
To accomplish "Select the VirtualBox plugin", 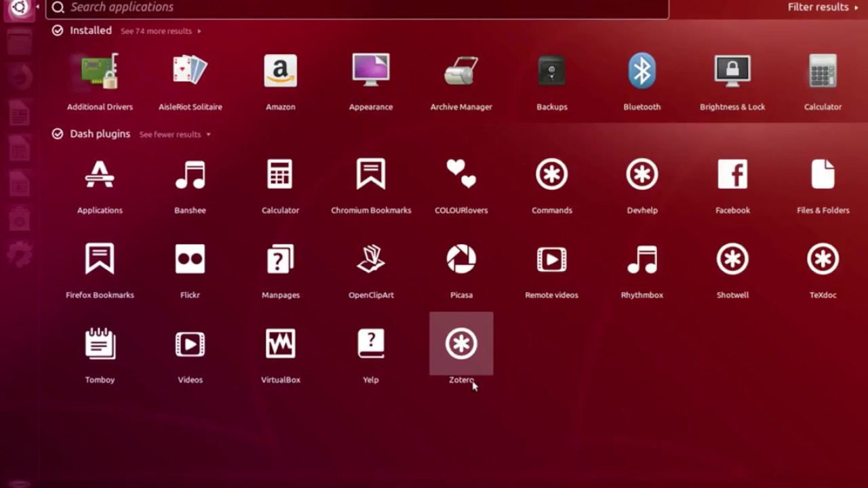I will 280,344.
